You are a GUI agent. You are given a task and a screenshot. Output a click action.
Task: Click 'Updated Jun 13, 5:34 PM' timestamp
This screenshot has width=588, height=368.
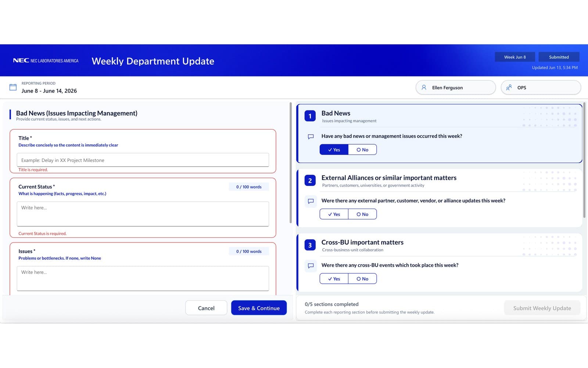[x=555, y=68]
